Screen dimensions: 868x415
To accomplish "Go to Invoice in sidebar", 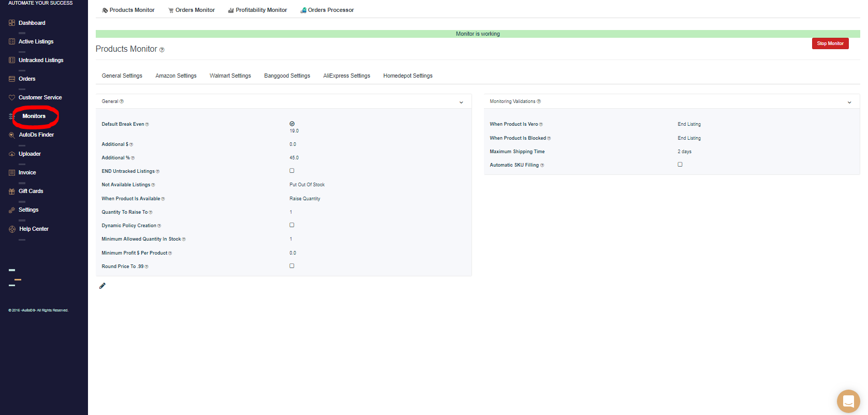I will (27, 172).
